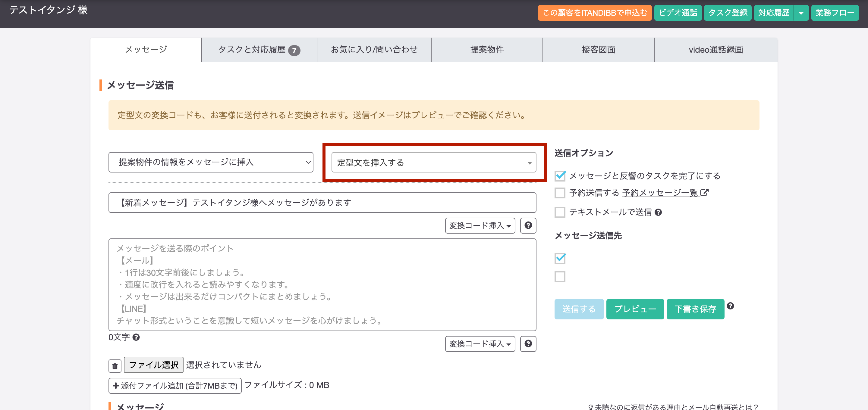Click help icon beside 下書き保存 button
868x410 pixels.
pos(730,306)
